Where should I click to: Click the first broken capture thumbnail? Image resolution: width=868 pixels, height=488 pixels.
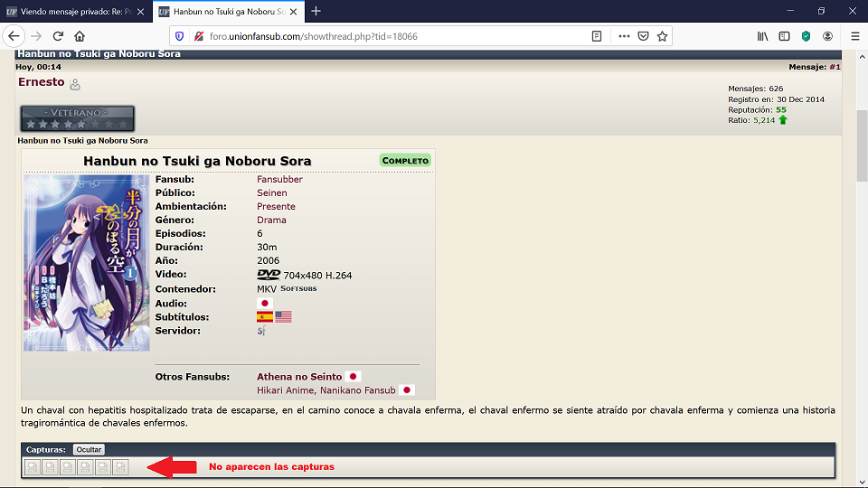click(33, 467)
